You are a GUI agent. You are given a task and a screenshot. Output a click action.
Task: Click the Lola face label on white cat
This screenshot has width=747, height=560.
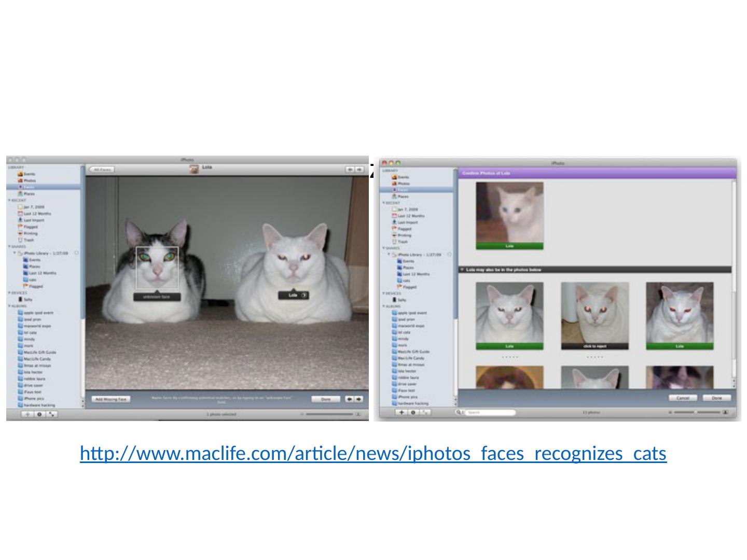pyautogui.click(x=294, y=295)
